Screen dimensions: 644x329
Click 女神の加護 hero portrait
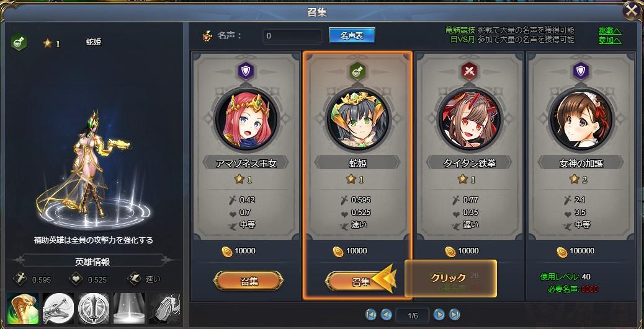point(580,120)
